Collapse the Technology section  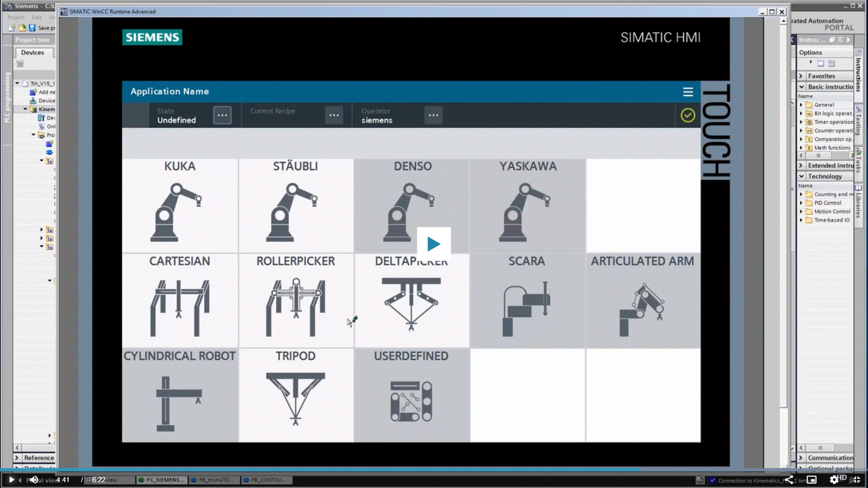801,176
